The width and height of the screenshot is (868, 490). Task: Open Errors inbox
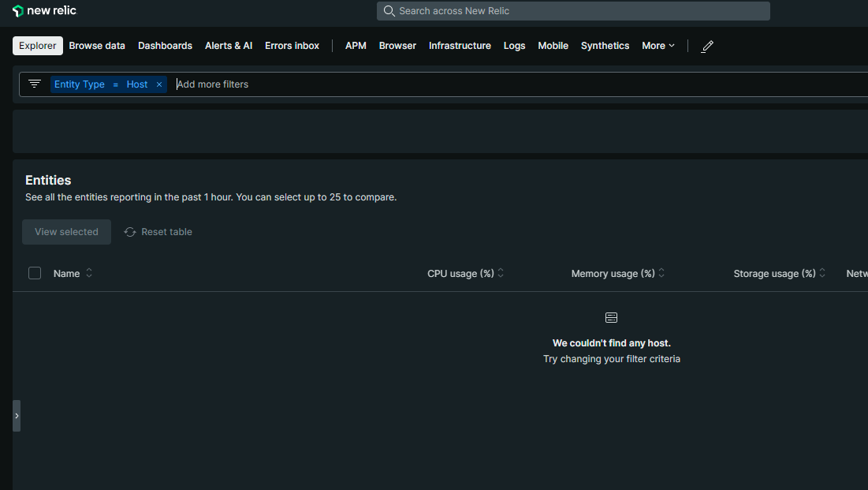point(292,46)
